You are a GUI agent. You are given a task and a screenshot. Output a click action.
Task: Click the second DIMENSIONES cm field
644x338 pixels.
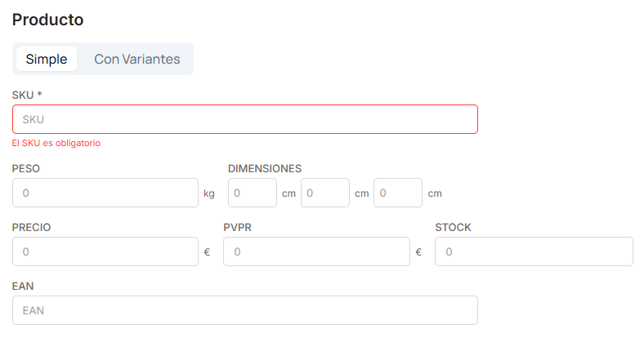tap(325, 193)
